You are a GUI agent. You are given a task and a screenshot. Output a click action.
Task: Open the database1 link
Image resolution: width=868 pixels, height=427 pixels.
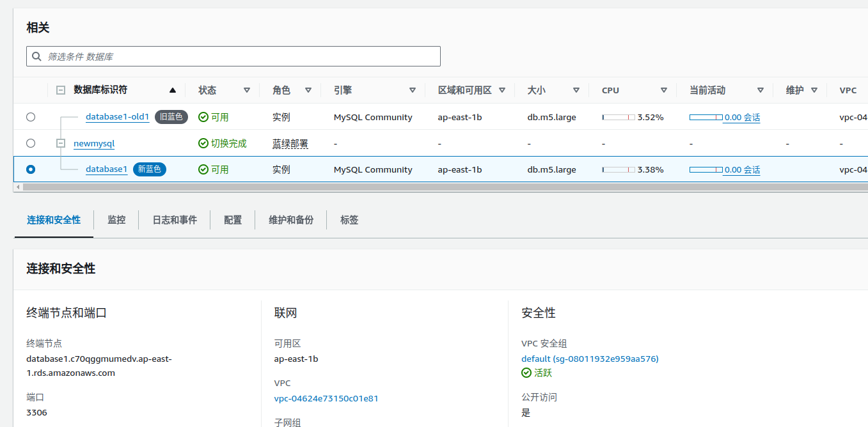pos(107,169)
